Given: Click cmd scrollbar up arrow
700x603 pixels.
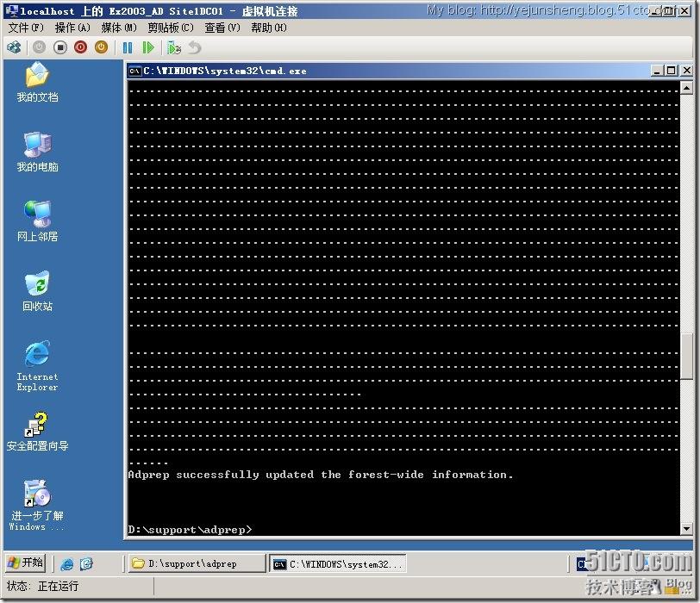Looking at the screenshot, I should click(686, 87).
